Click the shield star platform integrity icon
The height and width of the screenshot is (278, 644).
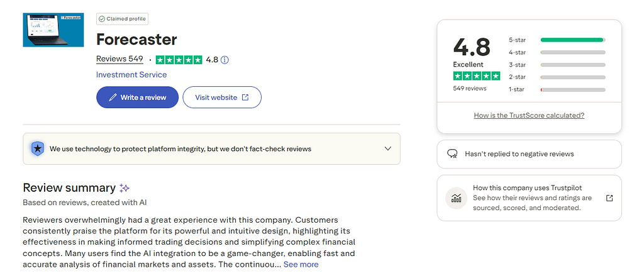pos(37,148)
